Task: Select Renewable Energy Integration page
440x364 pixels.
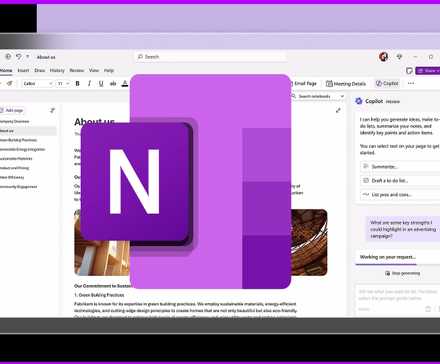Action: coord(22,149)
